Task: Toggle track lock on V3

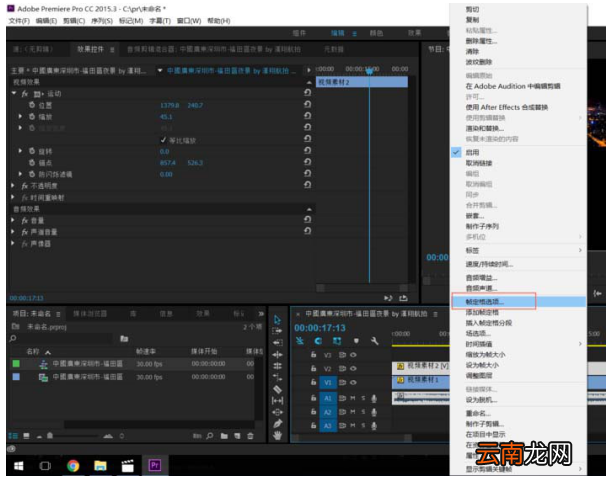Action: click(313, 355)
